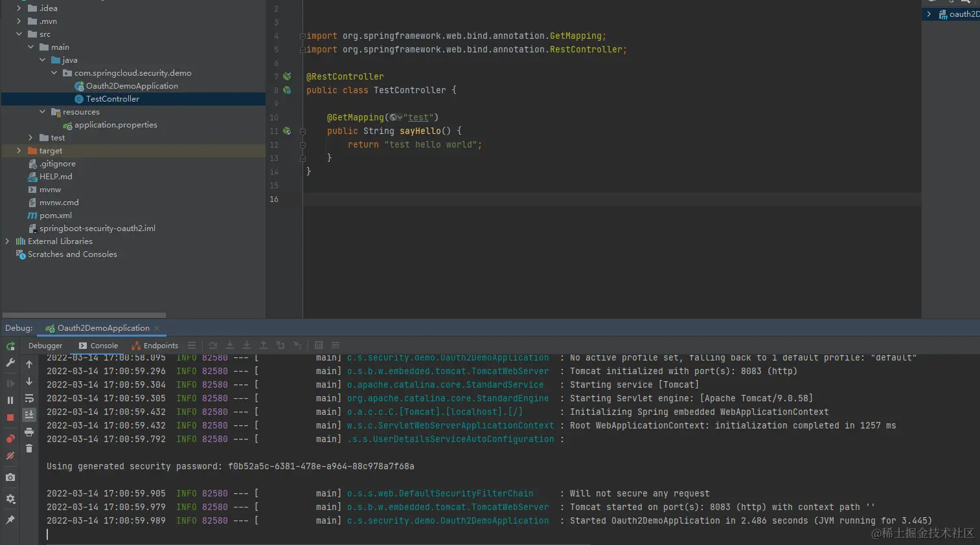
Task: Collapse the java folder
Action: [x=42, y=60]
